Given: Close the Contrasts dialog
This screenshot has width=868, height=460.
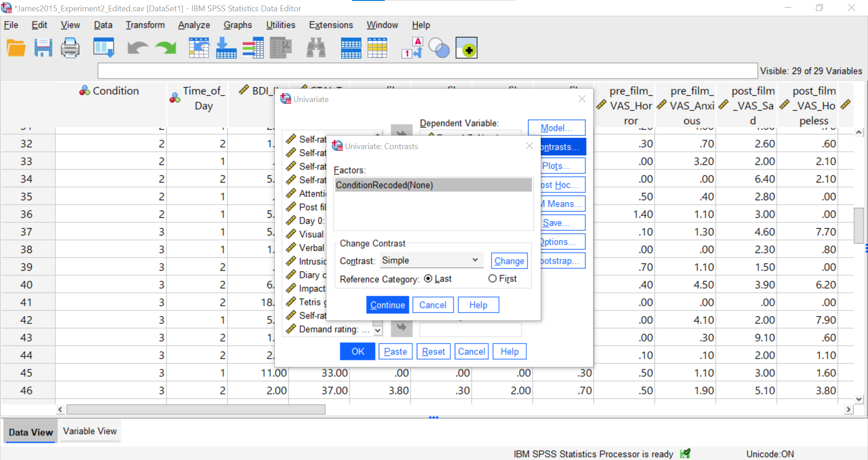Looking at the screenshot, I should pyautogui.click(x=529, y=146).
